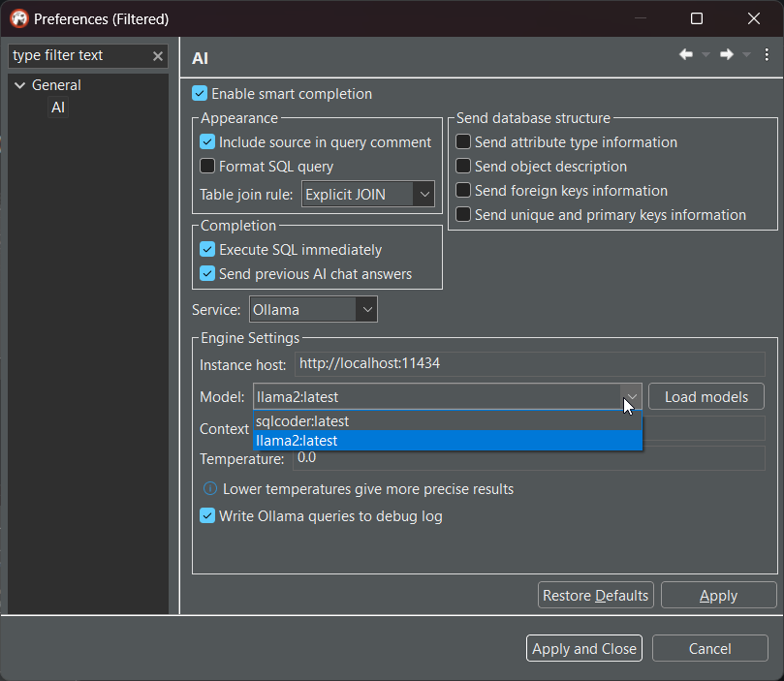This screenshot has width=784, height=681.
Task: Choose llama2:latest in the dropdown list
Action: click(297, 441)
